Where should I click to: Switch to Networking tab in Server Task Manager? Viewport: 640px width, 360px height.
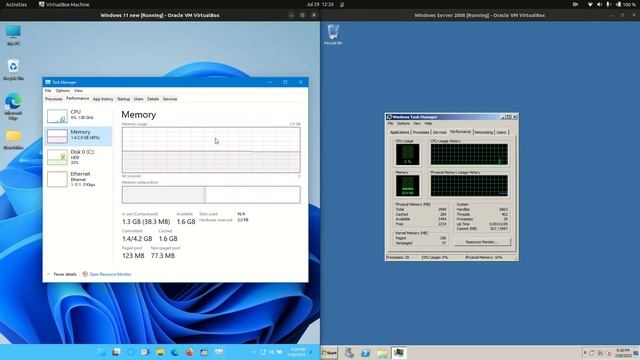coord(484,132)
